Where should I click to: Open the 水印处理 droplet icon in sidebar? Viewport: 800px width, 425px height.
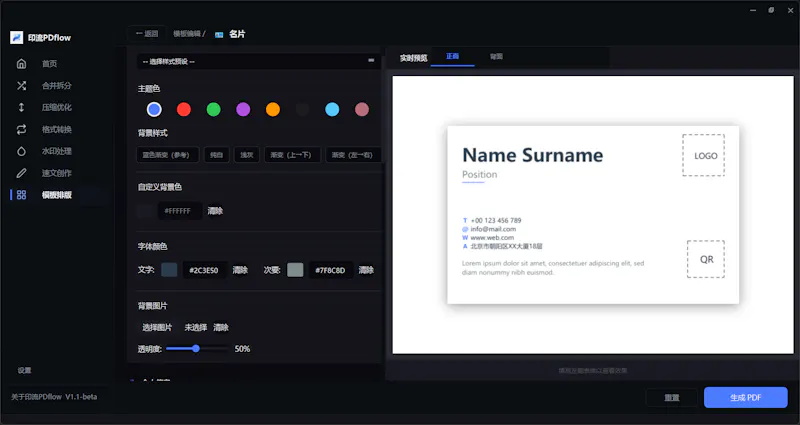click(21, 151)
